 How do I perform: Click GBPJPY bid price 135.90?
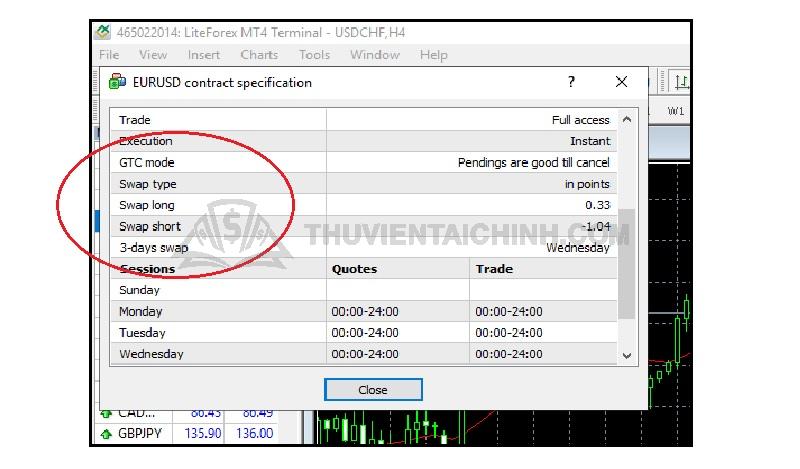pyautogui.click(x=203, y=433)
